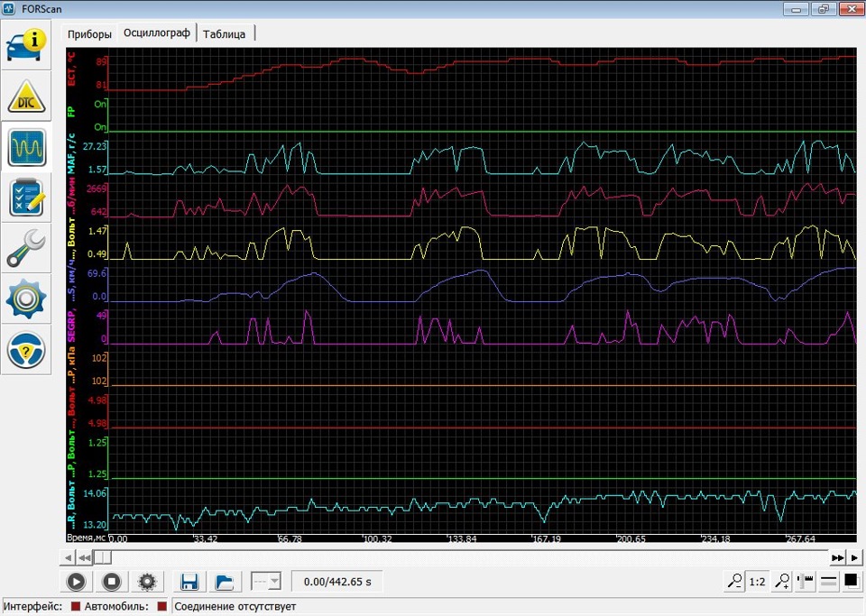Click the FORScan title bar app icon
This screenshot has width=866, height=616.
[9, 9]
